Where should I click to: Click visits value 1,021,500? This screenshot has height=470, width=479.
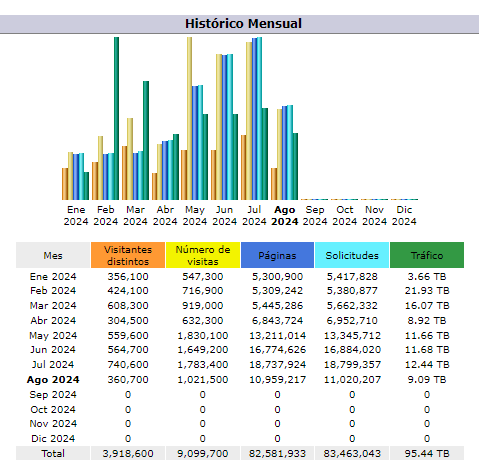point(203,380)
